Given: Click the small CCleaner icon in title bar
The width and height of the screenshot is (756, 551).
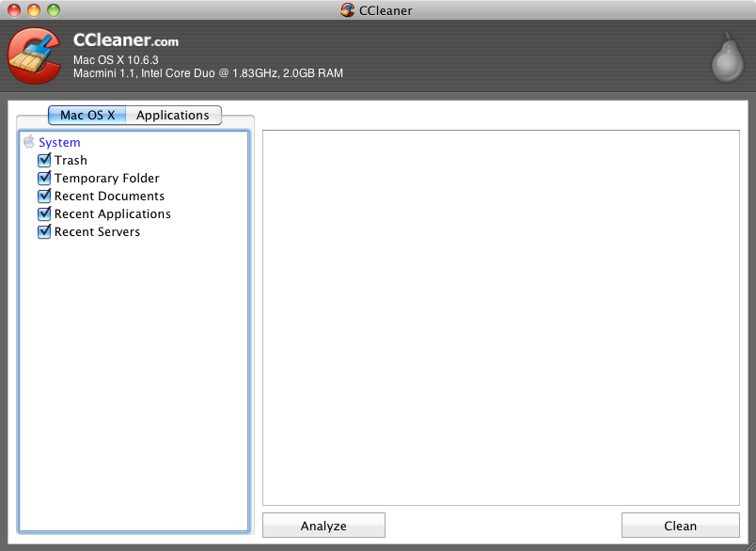Looking at the screenshot, I should pyautogui.click(x=348, y=10).
